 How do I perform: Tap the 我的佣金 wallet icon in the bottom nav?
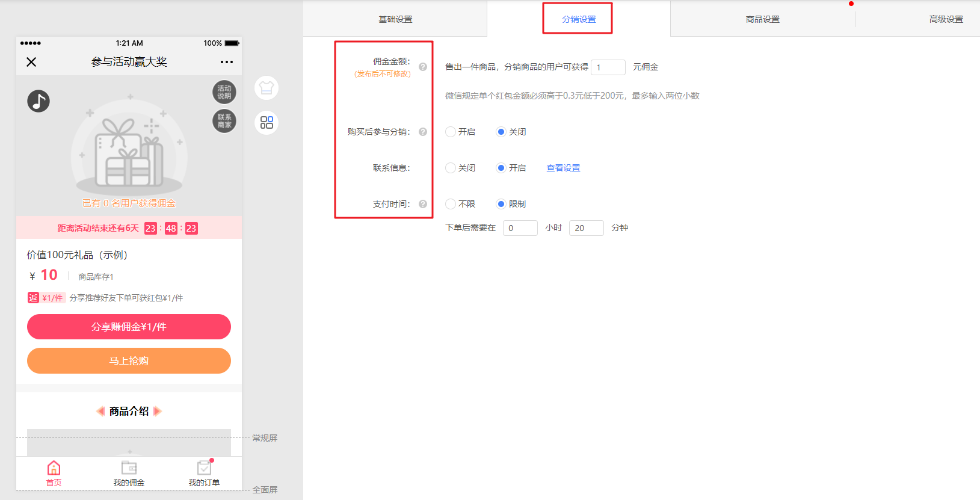[x=129, y=468]
